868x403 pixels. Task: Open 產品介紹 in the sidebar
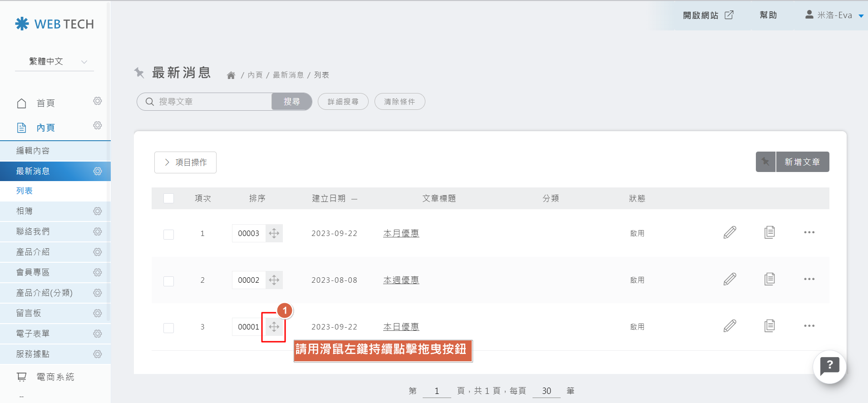33,252
